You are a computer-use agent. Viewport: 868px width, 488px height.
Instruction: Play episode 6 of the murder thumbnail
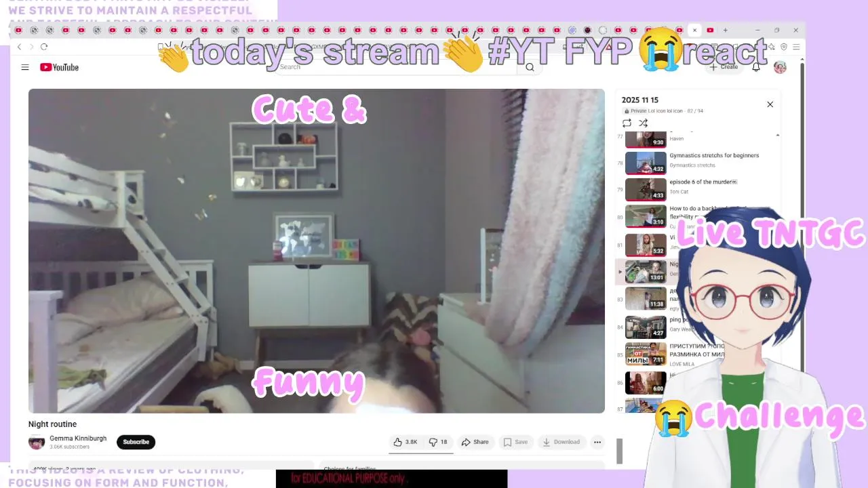(646, 189)
